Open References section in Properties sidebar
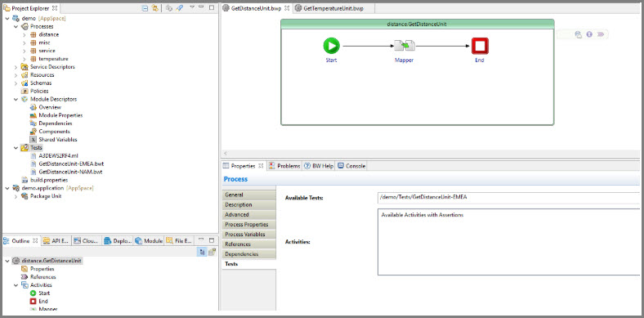 pyautogui.click(x=248, y=244)
